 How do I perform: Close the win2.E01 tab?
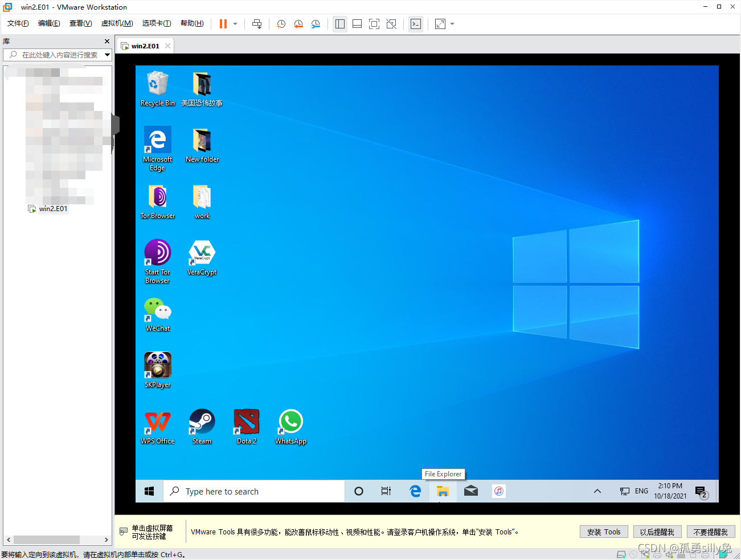[167, 46]
